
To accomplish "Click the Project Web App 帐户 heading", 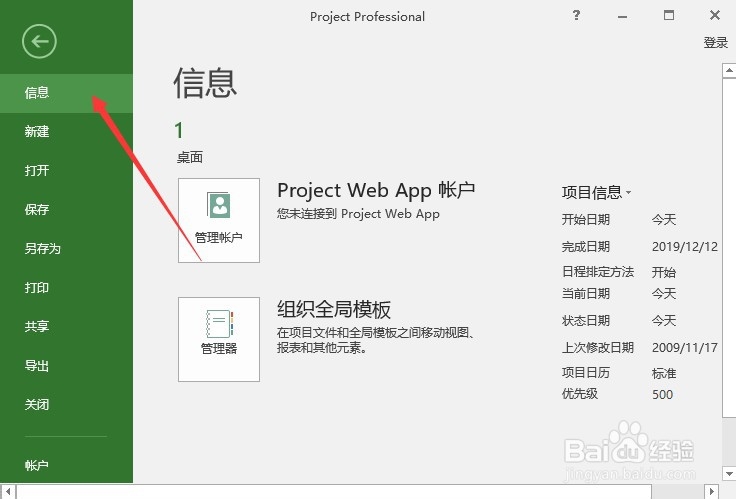I will [x=376, y=191].
